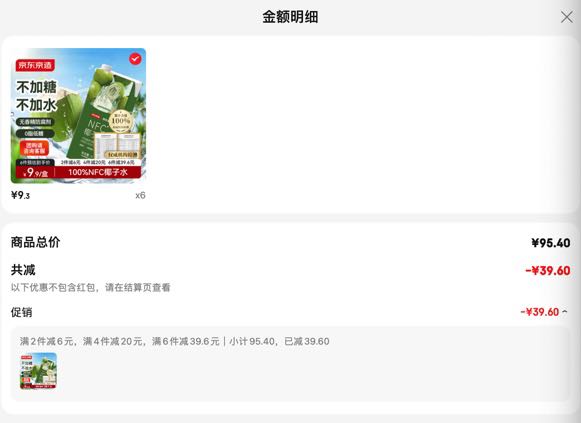Tap the 商品总价 label
The width and height of the screenshot is (581, 423).
(36, 242)
